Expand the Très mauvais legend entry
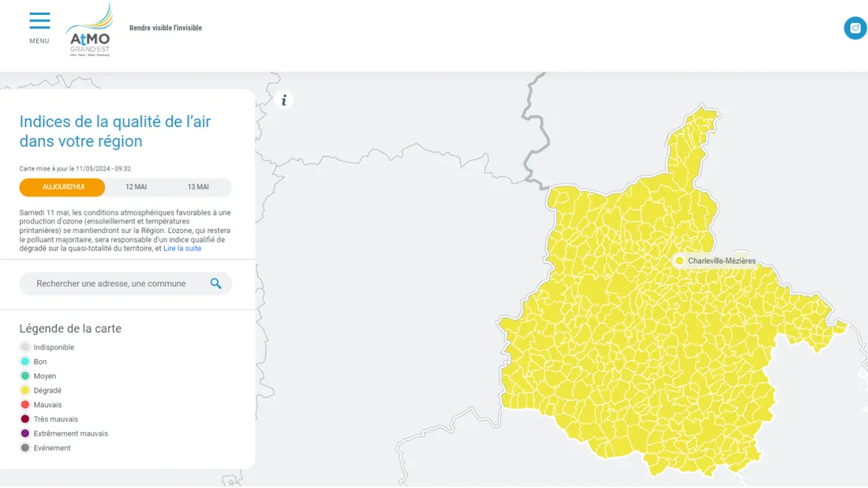This screenshot has width=868, height=488. pos(49,419)
